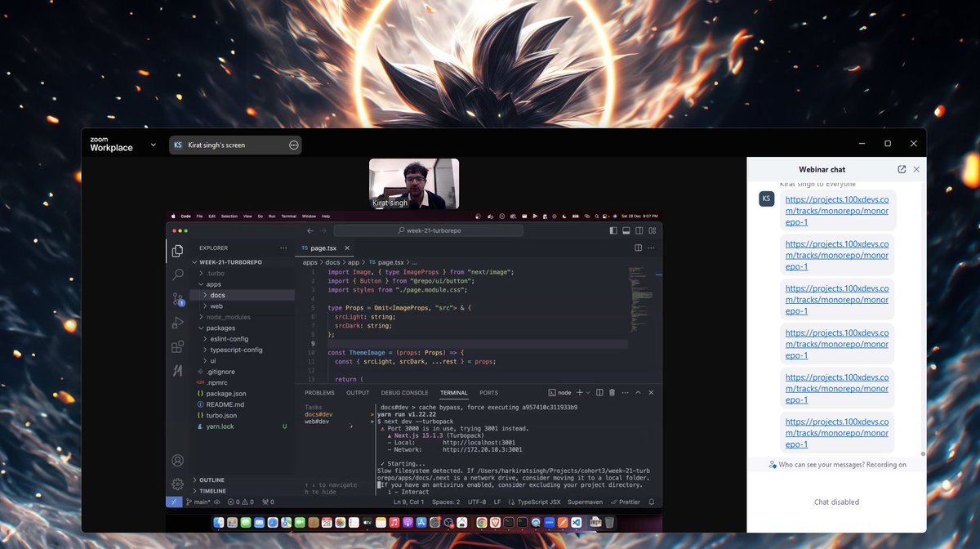
Task: Maximize the panel with up chevron
Action: (639, 392)
